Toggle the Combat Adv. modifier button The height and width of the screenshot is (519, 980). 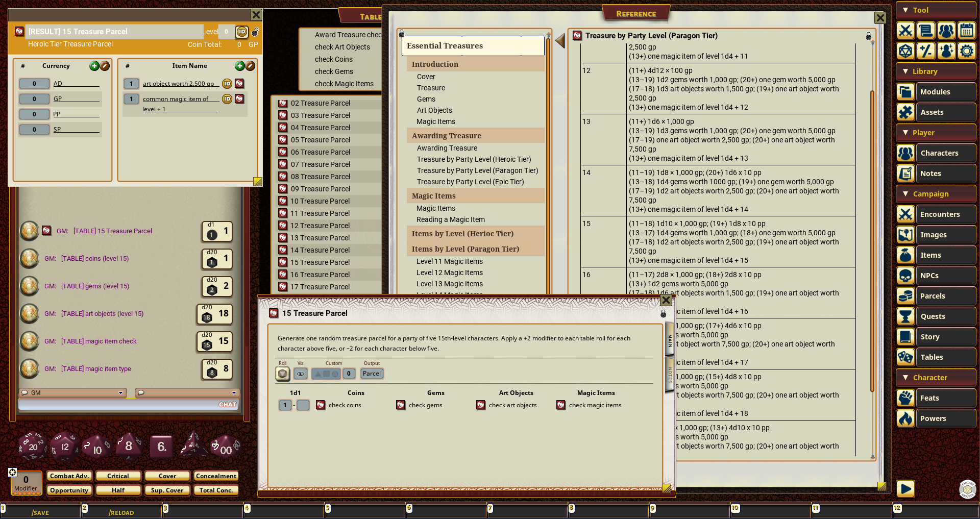click(x=69, y=476)
